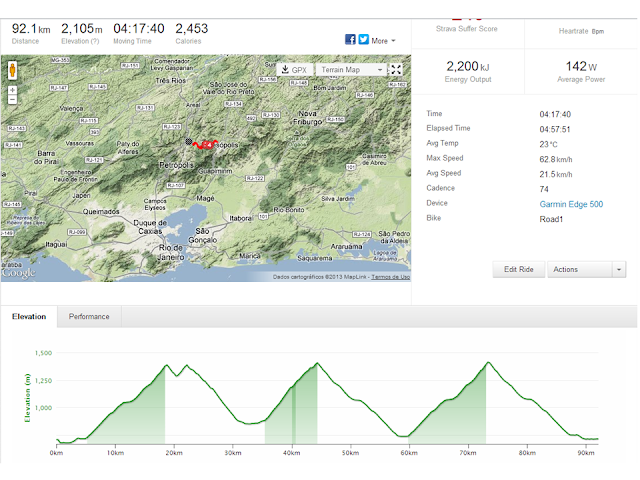Viewport: 640px width, 480px height.
Task: Zoom in on the map
Action: pyautogui.click(x=13, y=90)
